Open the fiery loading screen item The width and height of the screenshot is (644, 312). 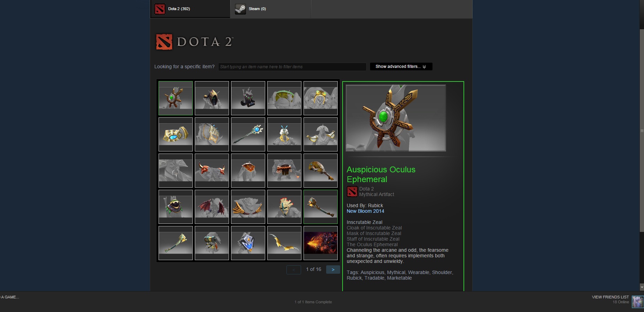(321, 243)
